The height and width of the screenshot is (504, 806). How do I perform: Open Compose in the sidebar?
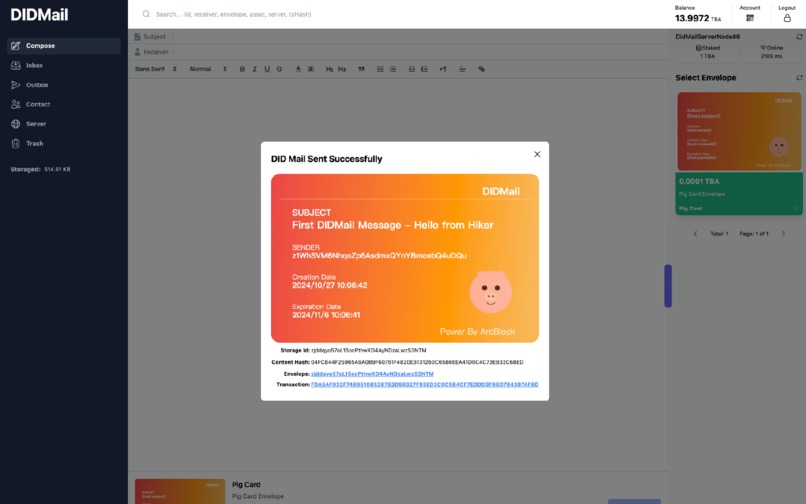(x=64, y=46)
